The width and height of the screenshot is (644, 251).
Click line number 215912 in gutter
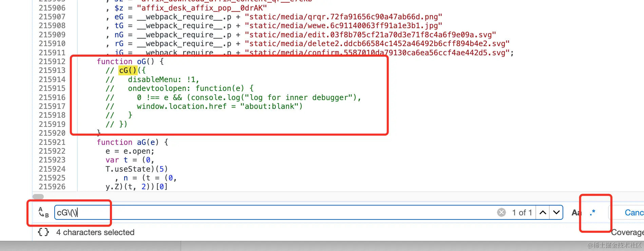[52, 61]
